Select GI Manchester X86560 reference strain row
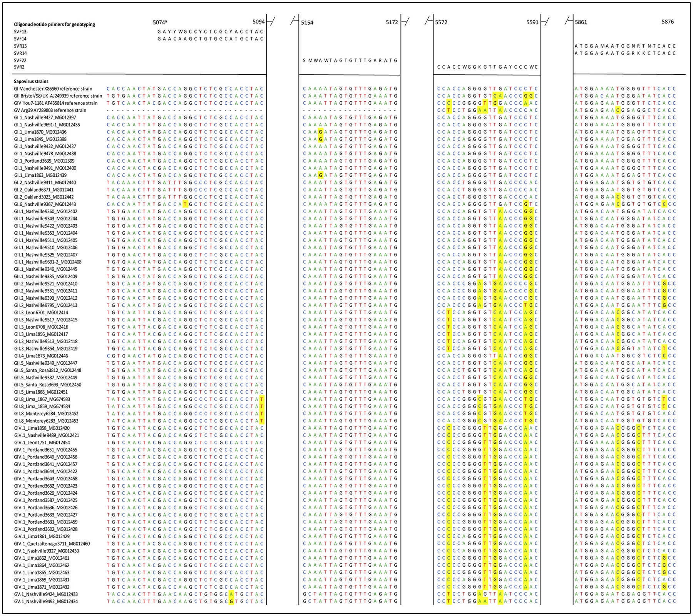 pos(53,89)
